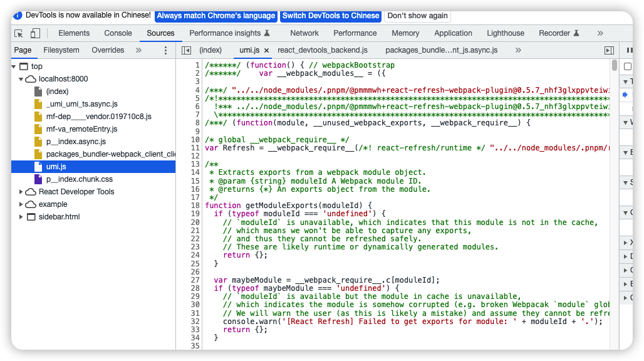Image resolution: width=644 pixels, height=361 pixels.
Task: Expand the React Developer Tools node
Action: [x=21, y=192]
